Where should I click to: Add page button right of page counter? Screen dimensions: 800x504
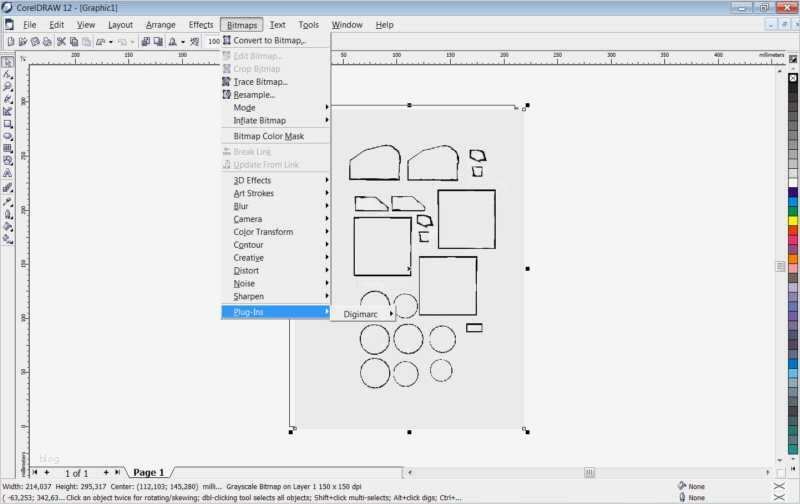(x=106, y=472)
